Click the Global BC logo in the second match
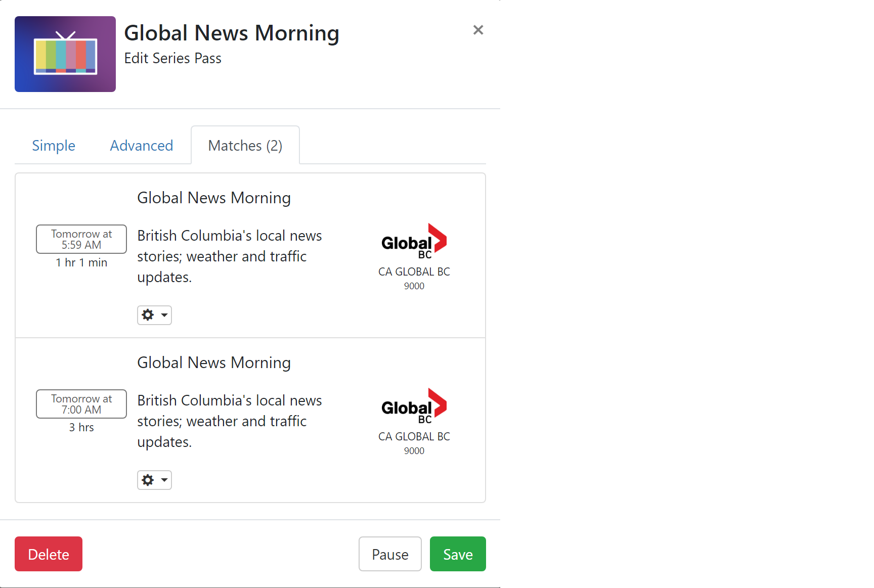This screenshot has width=874, height=588. click(x=414, y=406)
